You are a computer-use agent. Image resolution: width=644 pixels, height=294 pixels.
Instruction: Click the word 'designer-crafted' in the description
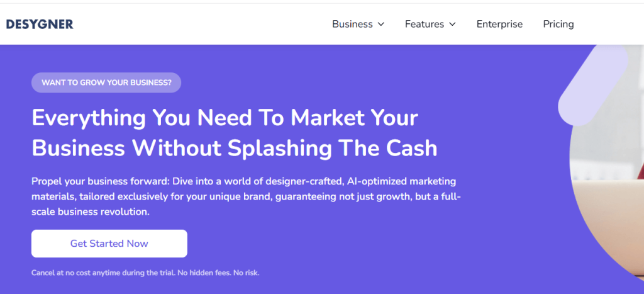(304, 181)
